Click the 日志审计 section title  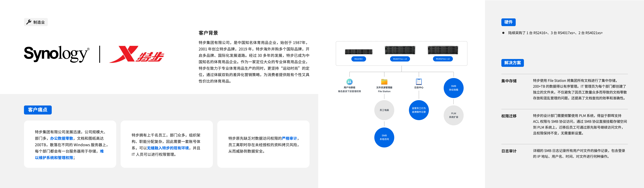tap(509, 151)
